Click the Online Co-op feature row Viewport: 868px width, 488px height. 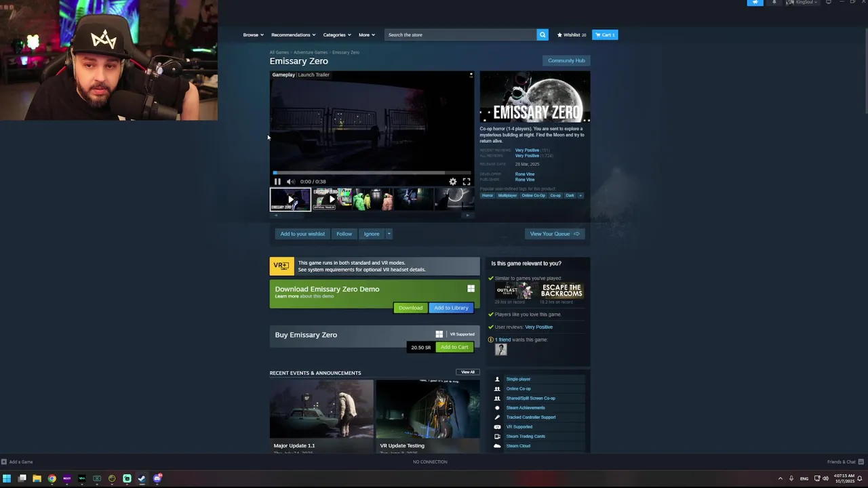tap(539, 389)
